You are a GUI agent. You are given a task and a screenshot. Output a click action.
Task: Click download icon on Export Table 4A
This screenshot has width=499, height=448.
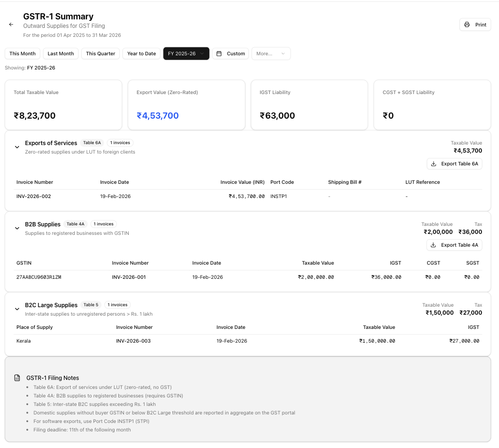pos(434,245)
